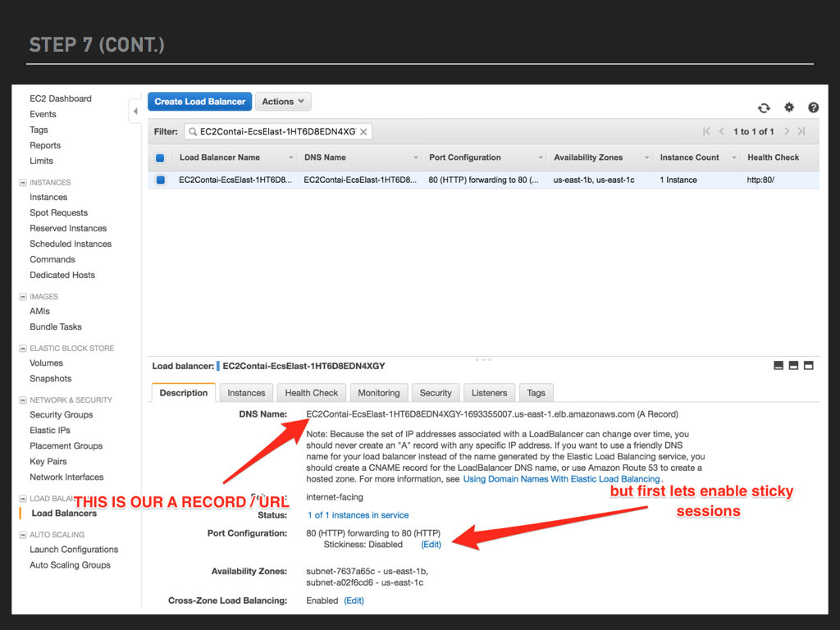Toggle the select-all checkbox in the table header

[160, 157]
